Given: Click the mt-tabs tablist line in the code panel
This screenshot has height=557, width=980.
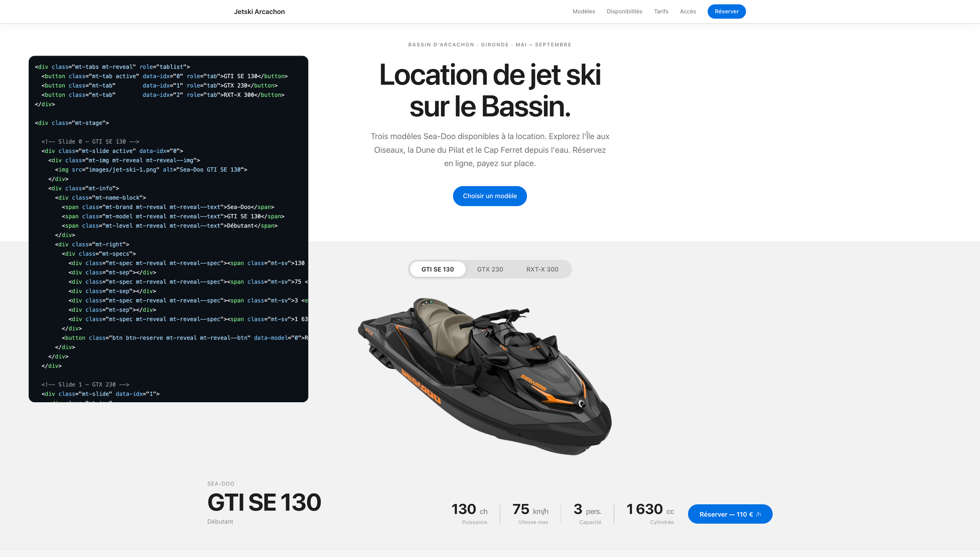Looking at the screenshot, I should pos(112,67).
